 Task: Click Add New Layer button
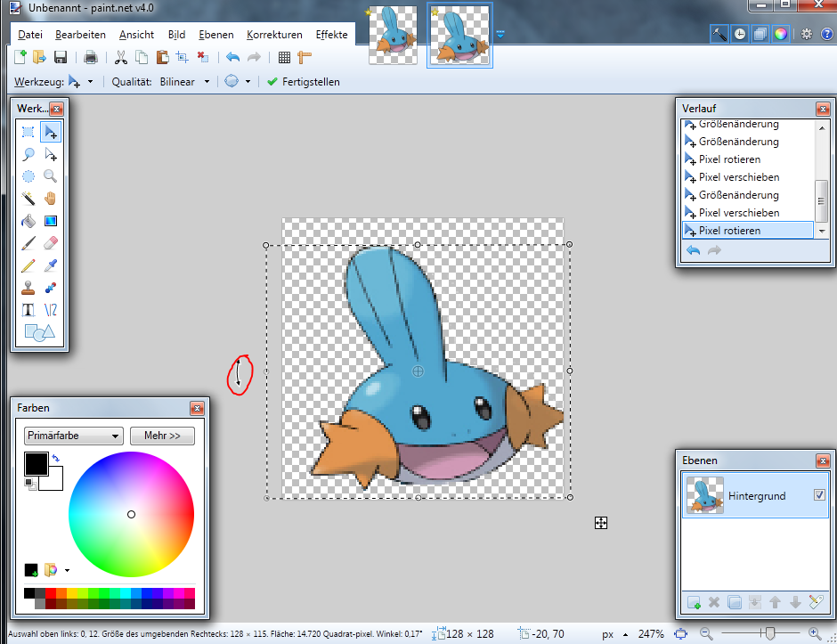694,602
